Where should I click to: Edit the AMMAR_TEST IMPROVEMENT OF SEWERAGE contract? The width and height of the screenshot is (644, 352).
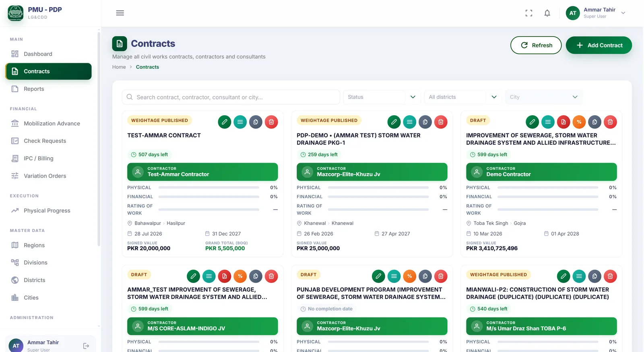(193, 276)
